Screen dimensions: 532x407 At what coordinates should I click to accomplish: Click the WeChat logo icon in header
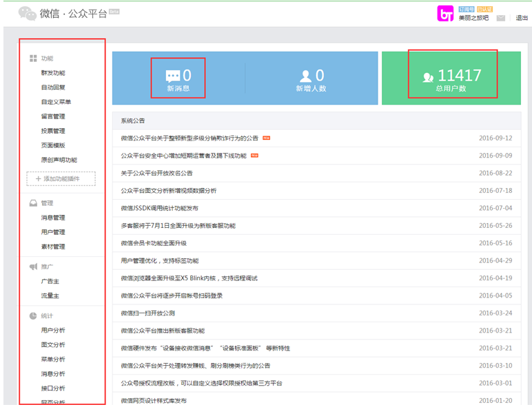[27, 14]
